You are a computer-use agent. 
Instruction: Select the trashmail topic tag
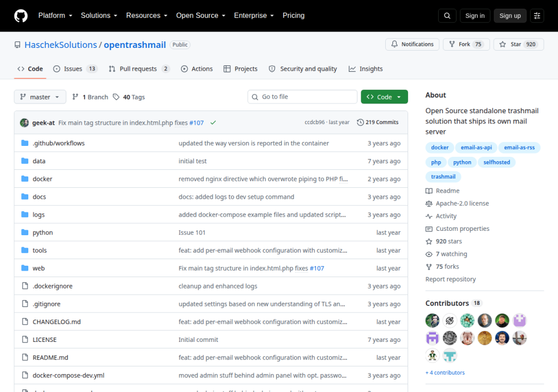[x=443, y=176]
